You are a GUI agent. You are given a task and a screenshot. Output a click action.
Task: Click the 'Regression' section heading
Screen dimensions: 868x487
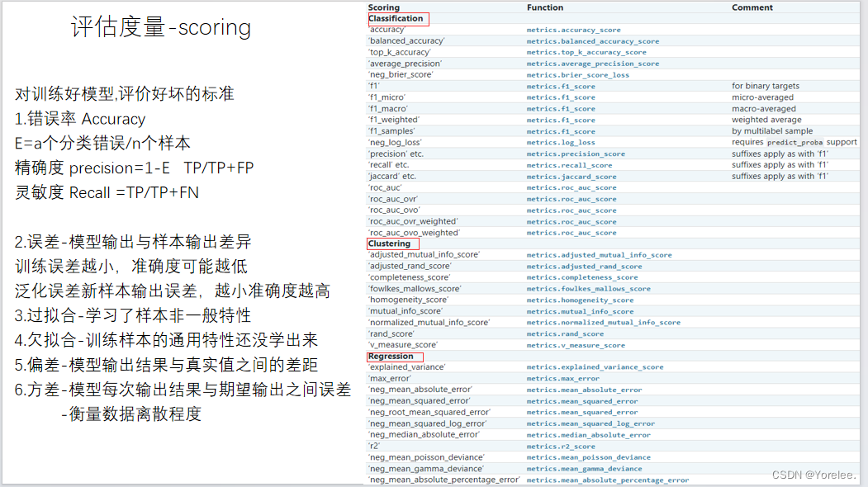point(391,357)
